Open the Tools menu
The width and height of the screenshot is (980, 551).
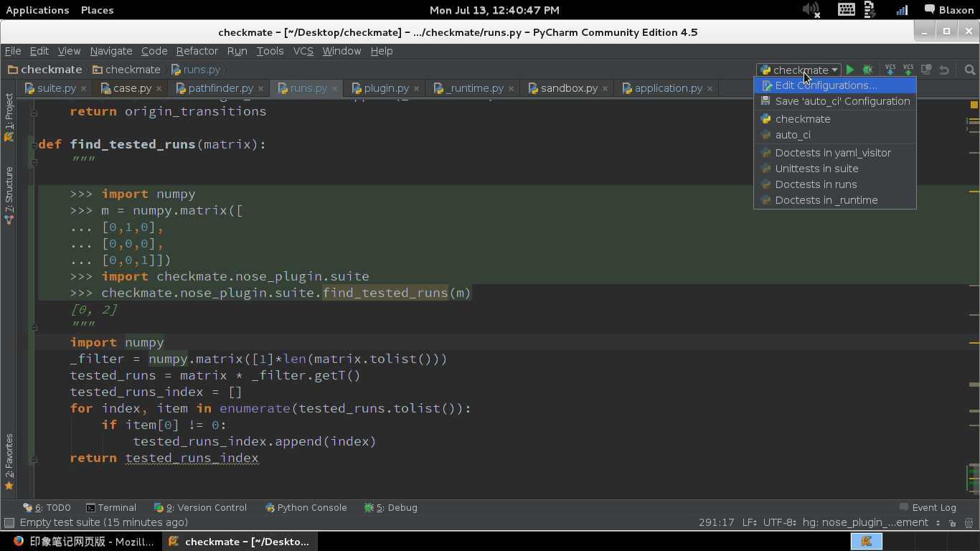[x=270, y=51]
